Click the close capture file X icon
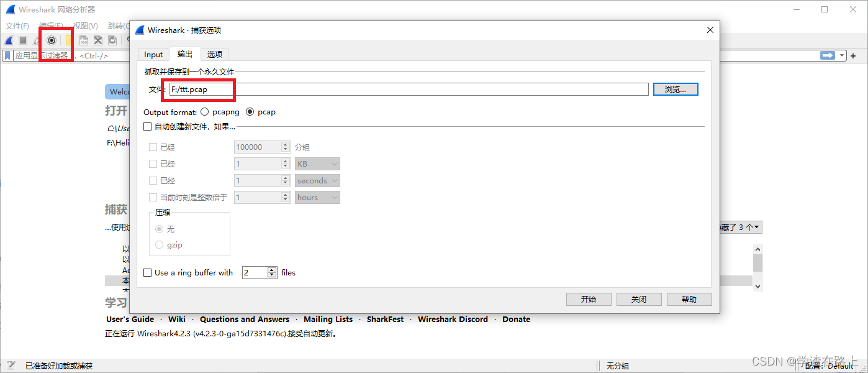This screenshot has width=868, height=373. pyautogui.click(x=98, y=40)
